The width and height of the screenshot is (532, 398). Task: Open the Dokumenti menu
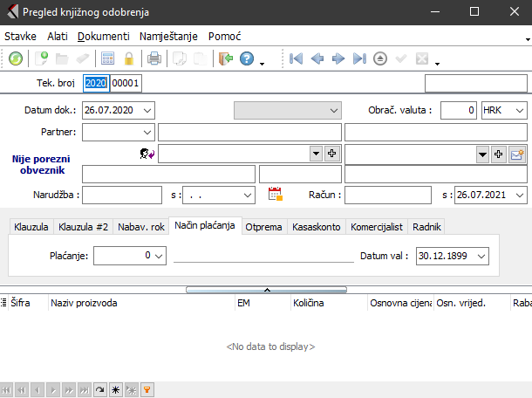click(103, 37)
